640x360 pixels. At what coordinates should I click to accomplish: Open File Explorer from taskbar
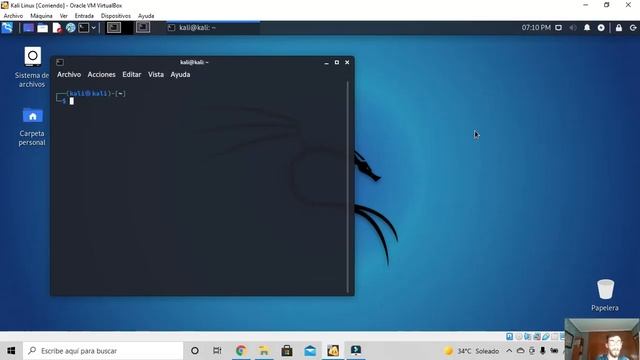click(x=264, y=351)
